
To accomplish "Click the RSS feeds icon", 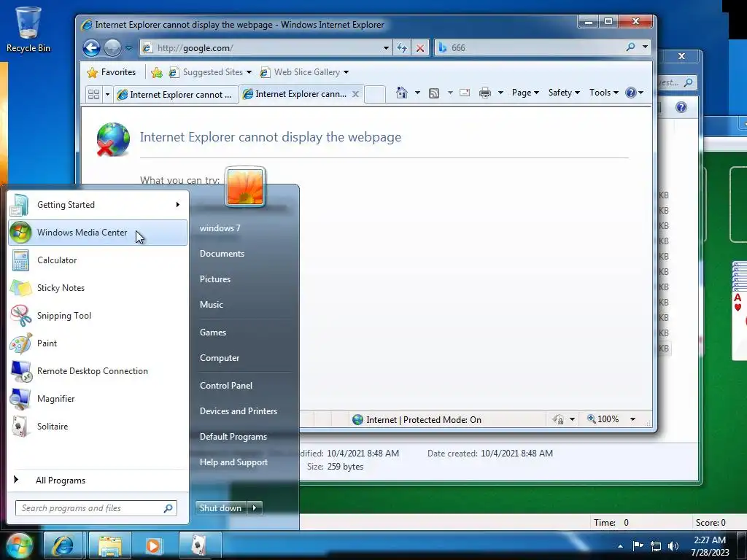I will (x=433, y=93).
